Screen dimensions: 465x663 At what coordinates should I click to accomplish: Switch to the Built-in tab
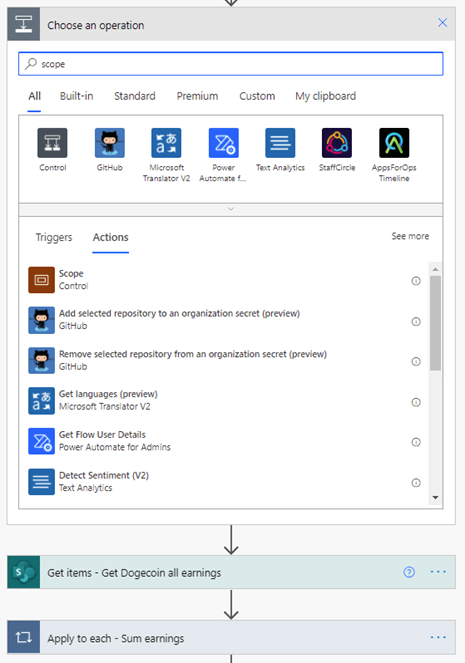77,96
